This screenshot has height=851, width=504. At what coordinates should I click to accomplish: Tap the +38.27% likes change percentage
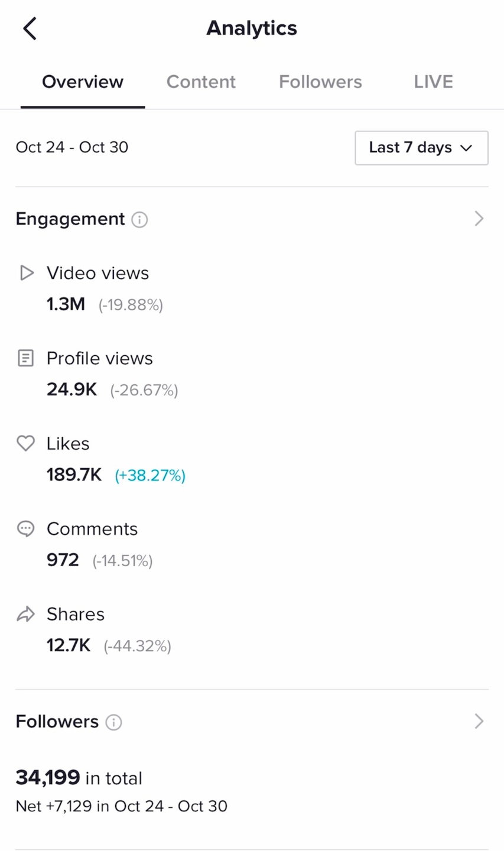(150, 475)
